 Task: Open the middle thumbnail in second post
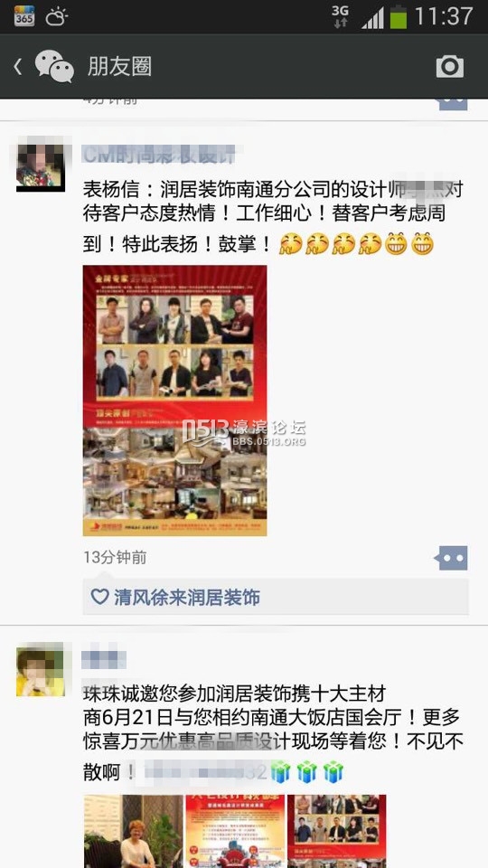(235, 832)
